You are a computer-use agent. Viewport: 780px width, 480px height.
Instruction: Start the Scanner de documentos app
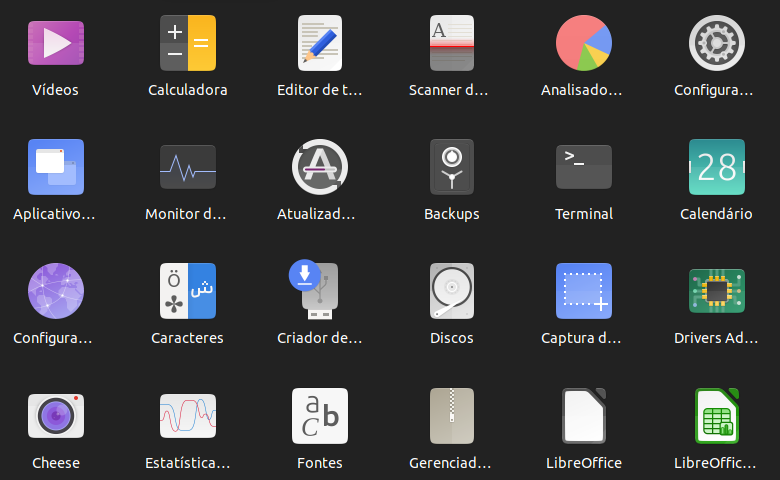452,43
